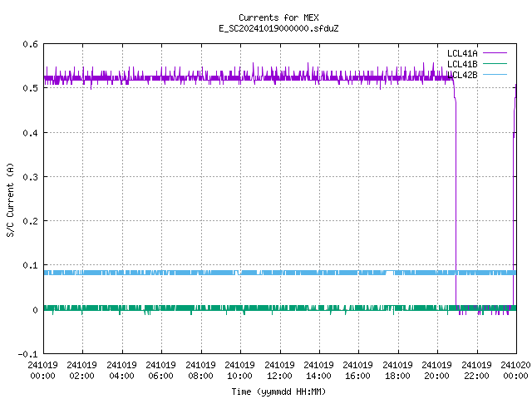Screen dimensions: 532x399
Task: Click the x-axis tick '241019 20:00'
Action: click(x=436, y=370)
